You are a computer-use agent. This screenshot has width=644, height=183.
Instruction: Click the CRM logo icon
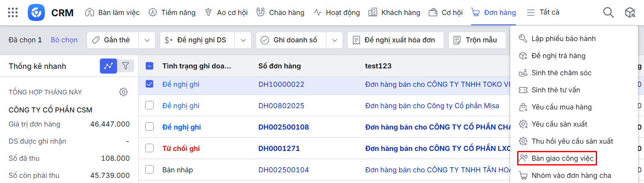pyautogui.click(x=36, y=12)
